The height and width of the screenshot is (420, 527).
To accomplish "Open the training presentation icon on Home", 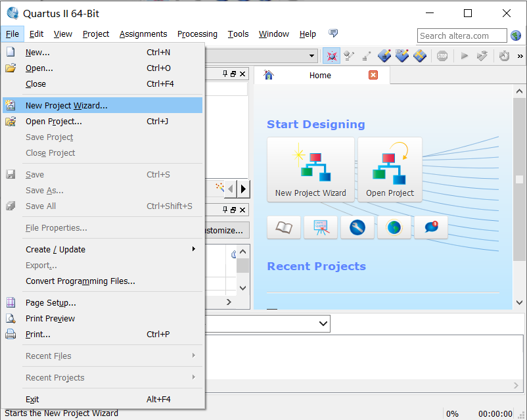I will coord(321,227).
